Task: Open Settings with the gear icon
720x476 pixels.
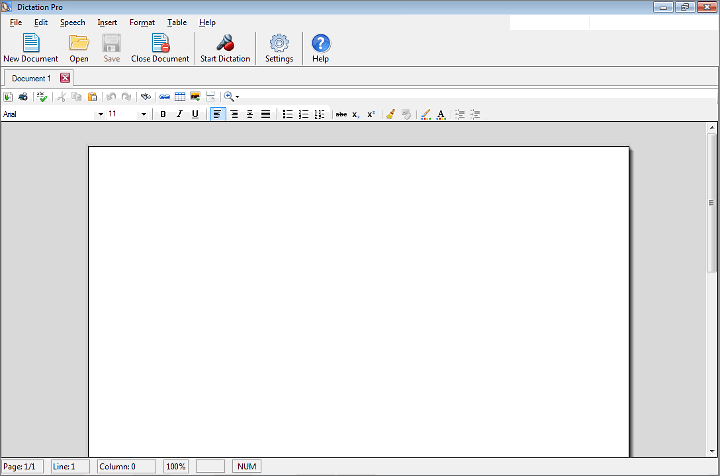Action: (x=279, y=44)
